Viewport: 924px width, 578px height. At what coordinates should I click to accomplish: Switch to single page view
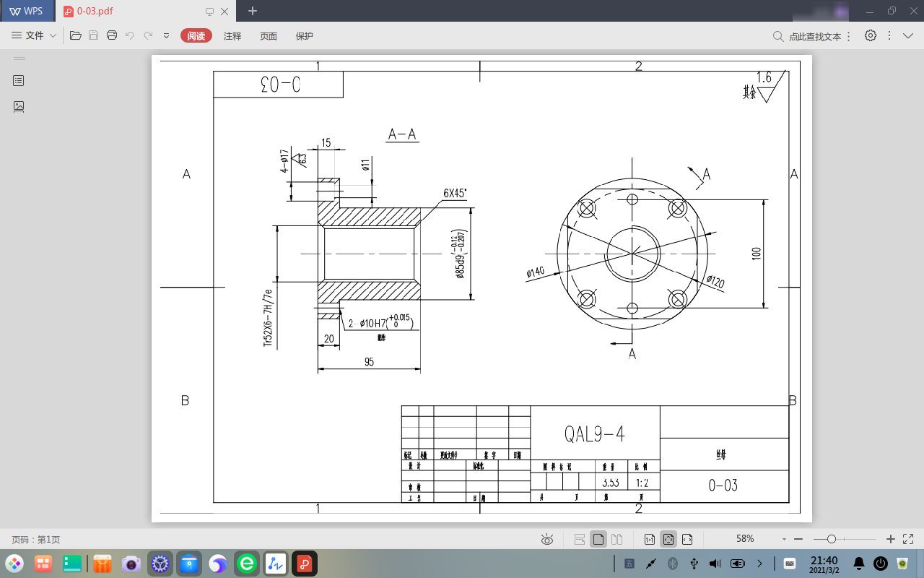click(x=598, y=539)
